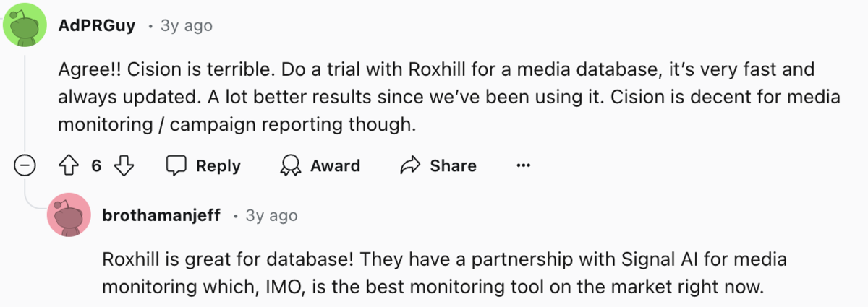Click the Share arrow icon
The image size is (868, 307).
tap(411, 165)
